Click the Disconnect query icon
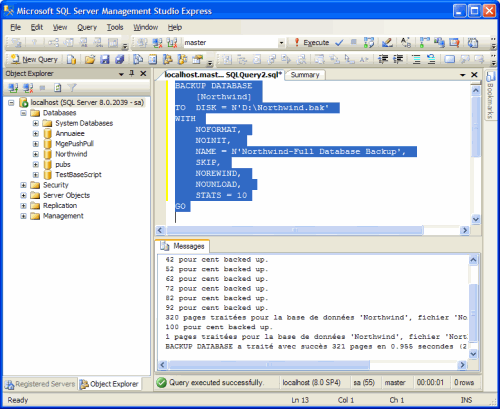This screenshot has height=409, width=500. coord(157,43)
